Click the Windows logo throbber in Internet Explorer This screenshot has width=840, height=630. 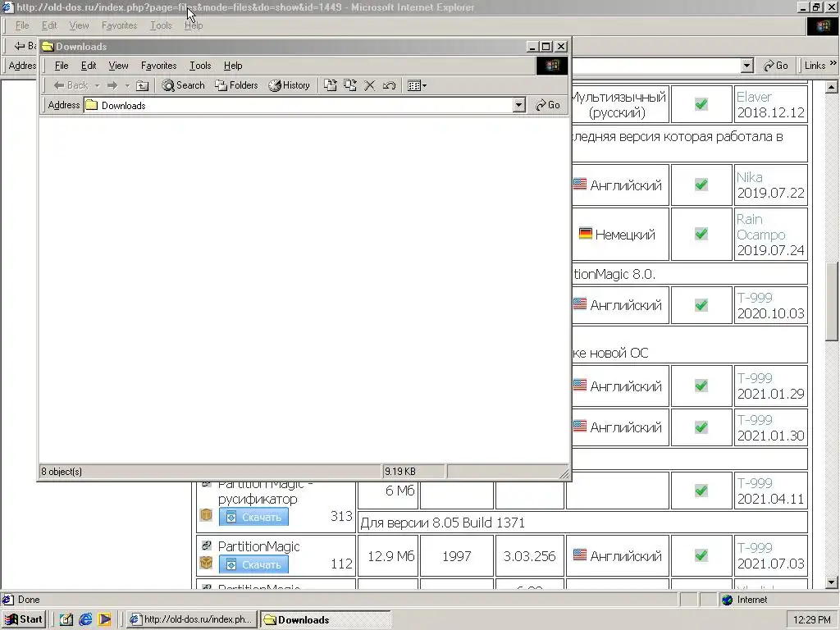pyautogui.click(x=823, y=25)
